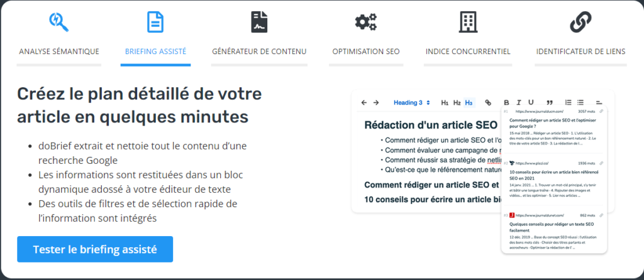Click the Identificateur de Liens chain icon
The height and width of the screenshot is (280, 644).
point(580,22)
